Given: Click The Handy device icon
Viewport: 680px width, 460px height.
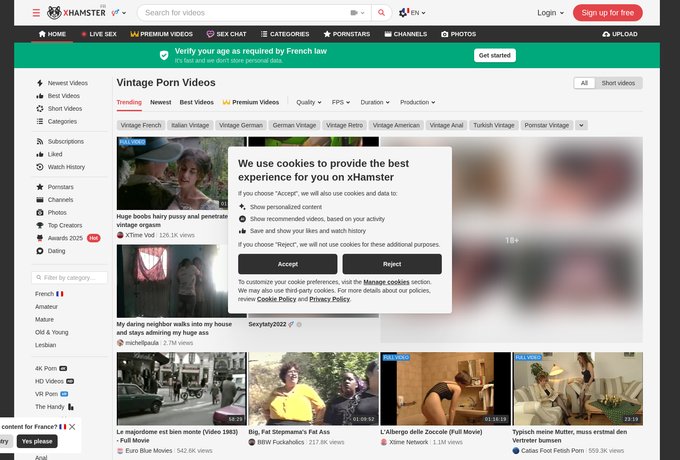Looking at the screenshot, I should point(71,407).
